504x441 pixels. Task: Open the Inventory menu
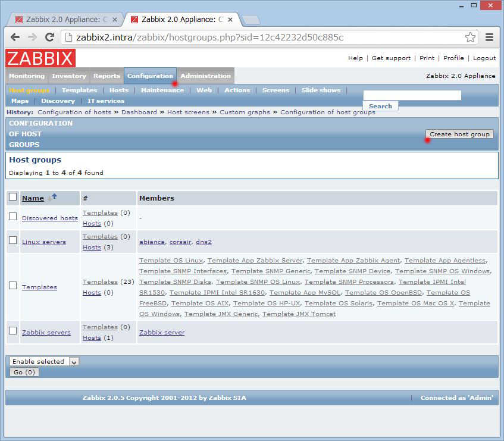tap(69, 76)
